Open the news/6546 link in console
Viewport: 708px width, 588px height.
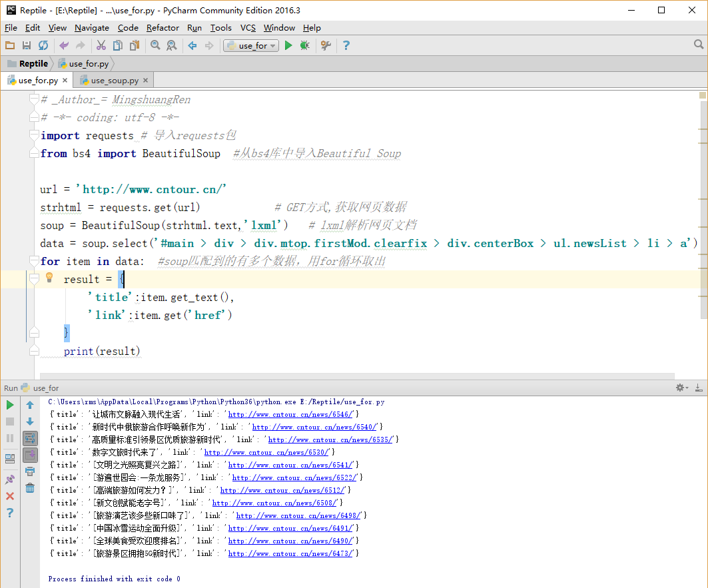click(291, 414)
